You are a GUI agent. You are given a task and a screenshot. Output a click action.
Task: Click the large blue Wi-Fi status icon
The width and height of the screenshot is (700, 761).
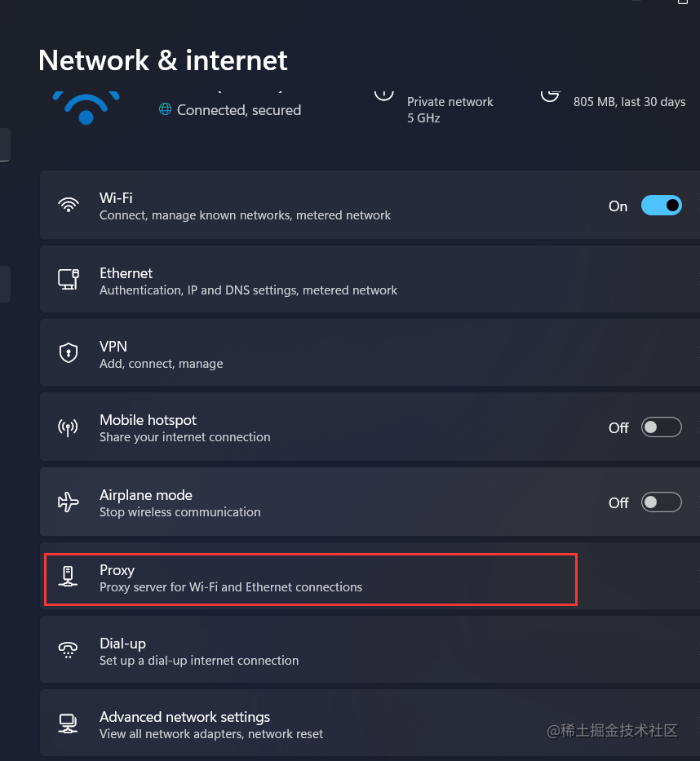click(x=86, y=108)
